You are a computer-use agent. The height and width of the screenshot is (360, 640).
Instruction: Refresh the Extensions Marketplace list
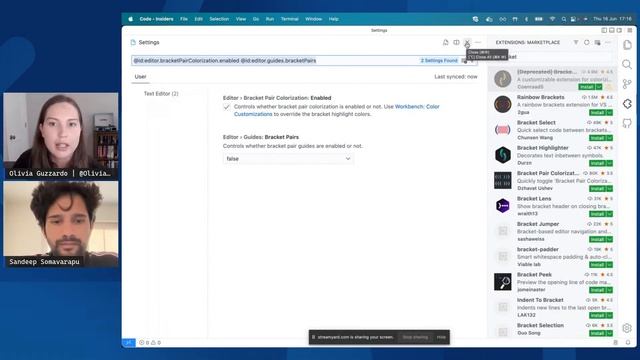click(x=587, y=42)
